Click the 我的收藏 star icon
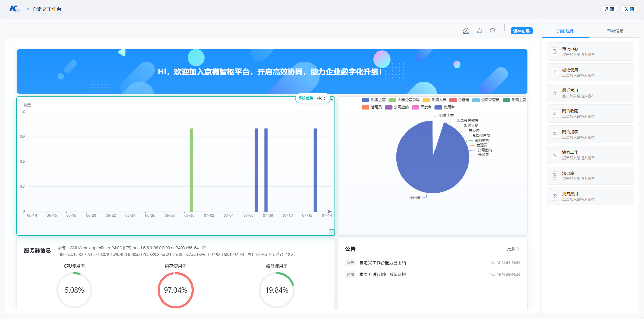Screen dimensions: 644x319 pyautogui.click(x=555, y=113)
